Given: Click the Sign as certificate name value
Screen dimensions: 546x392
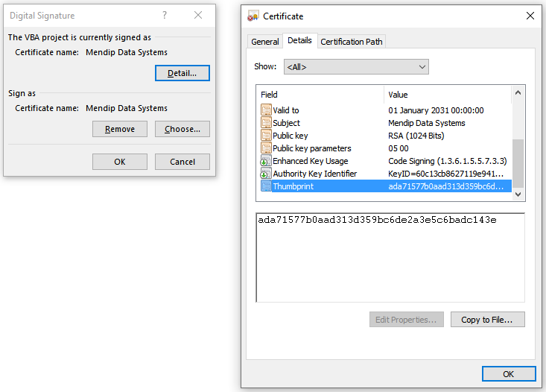Looking at the screenshot, I should click(x=127, y=108).
